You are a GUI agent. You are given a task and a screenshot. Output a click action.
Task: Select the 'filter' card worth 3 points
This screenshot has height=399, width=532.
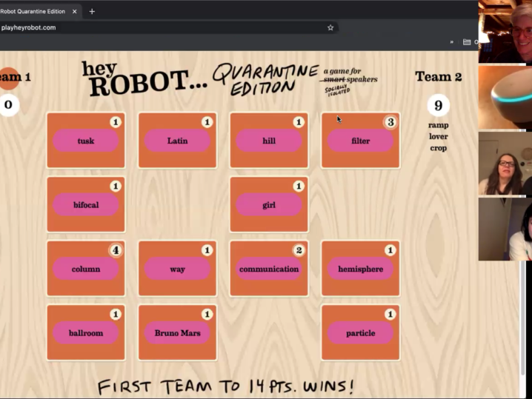click(360, 141)
